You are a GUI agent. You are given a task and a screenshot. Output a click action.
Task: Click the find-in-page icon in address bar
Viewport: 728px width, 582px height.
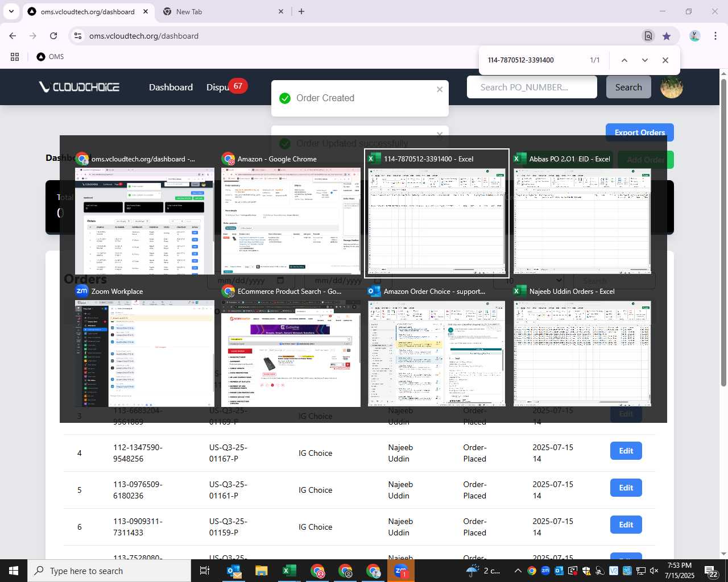648,36
